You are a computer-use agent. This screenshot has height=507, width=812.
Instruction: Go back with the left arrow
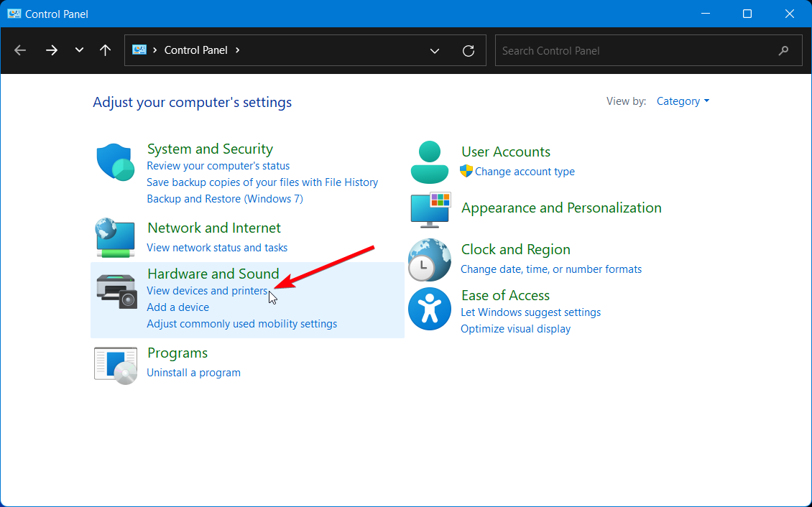(x=20, y=50)
